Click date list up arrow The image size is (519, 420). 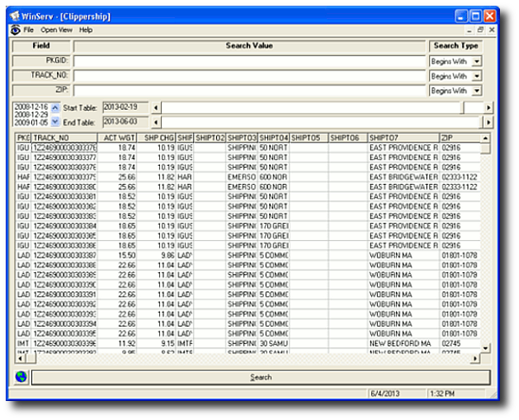[x=55, y=107]
